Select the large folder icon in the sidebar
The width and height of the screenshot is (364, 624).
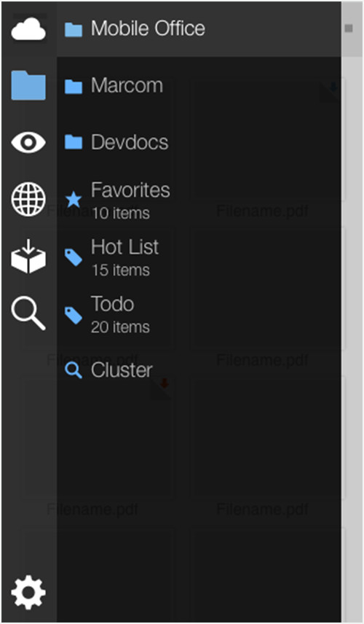coord(28,85)
